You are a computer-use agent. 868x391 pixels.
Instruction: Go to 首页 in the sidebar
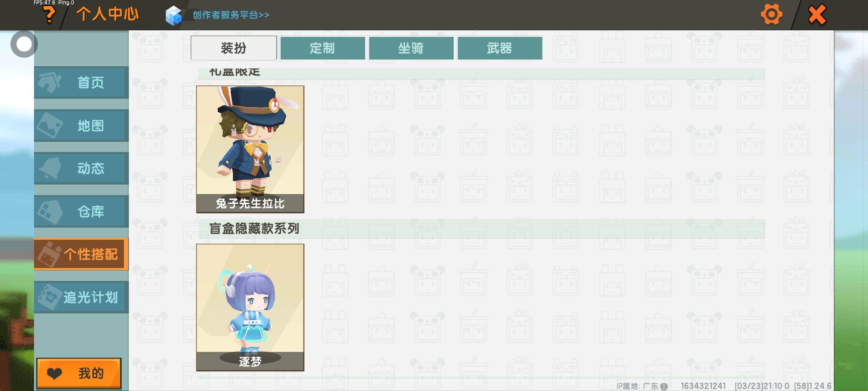click(81, 83)
